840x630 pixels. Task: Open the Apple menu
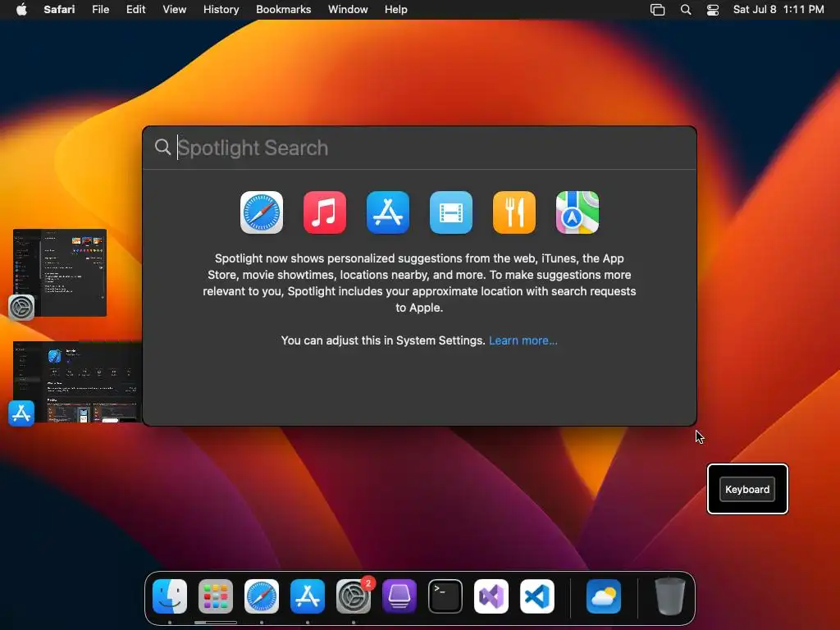click(21, 10)
